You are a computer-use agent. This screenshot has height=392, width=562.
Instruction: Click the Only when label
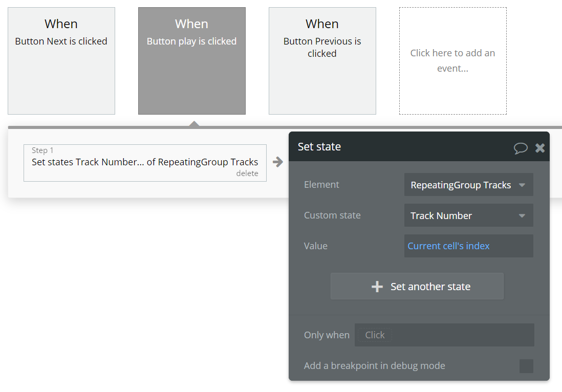pos(327,335)
